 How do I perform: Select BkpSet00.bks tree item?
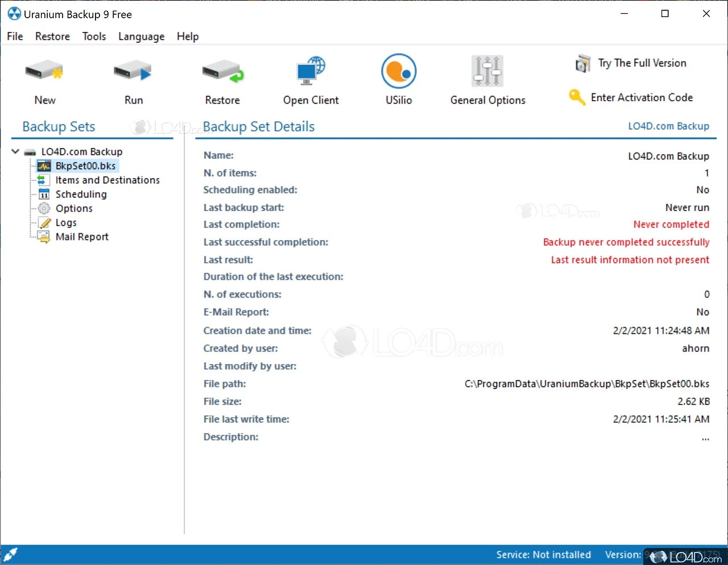click(x=85, y=166)
